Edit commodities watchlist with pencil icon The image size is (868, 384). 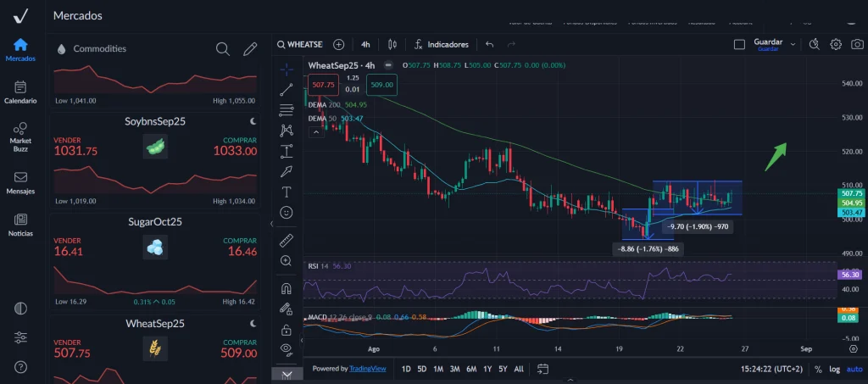(x=250, y=49)
